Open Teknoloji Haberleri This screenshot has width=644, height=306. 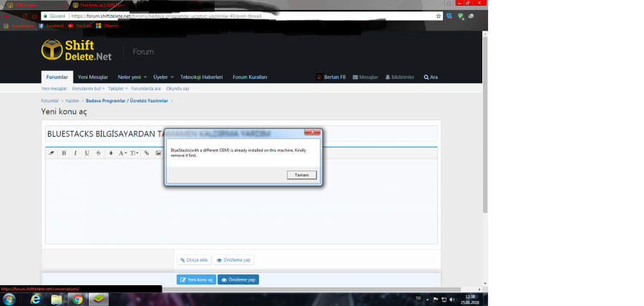pos(201,77)
